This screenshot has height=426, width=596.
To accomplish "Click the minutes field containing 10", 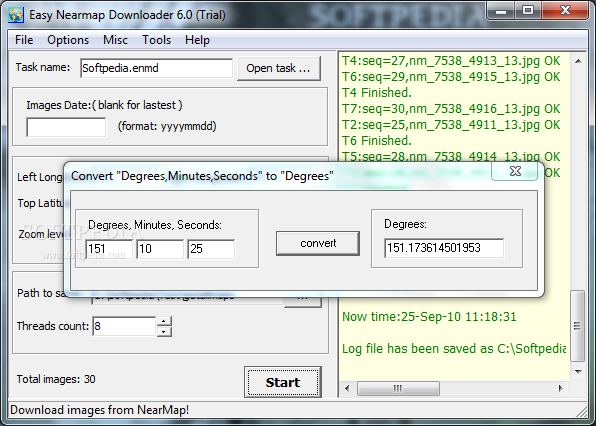I will (160, 249).
